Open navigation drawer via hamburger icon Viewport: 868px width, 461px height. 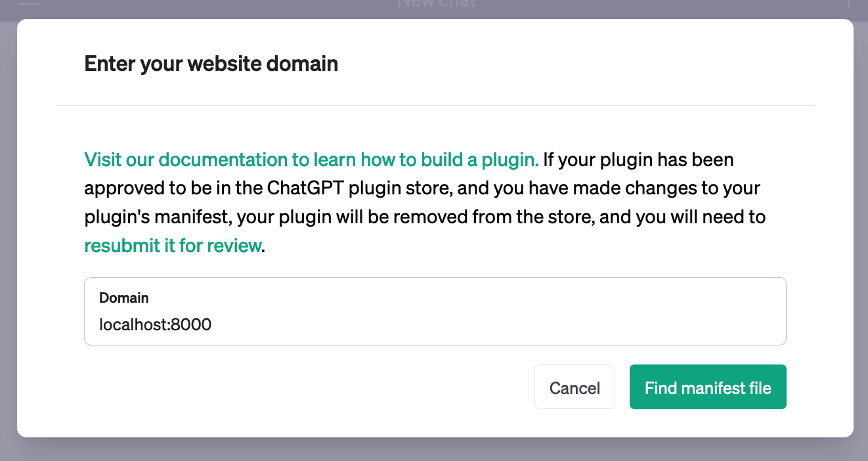click(x=31, y=5)
